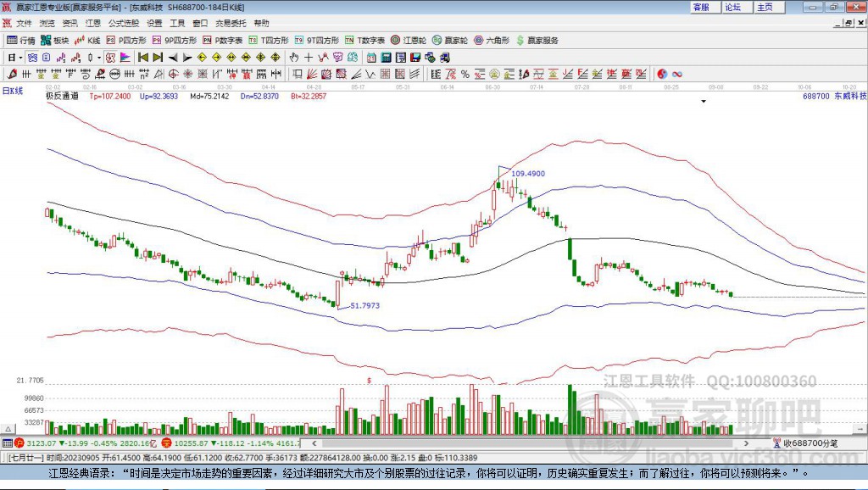
Task: Click the save disk toolbar icon
Action: (x=415, y=57)
